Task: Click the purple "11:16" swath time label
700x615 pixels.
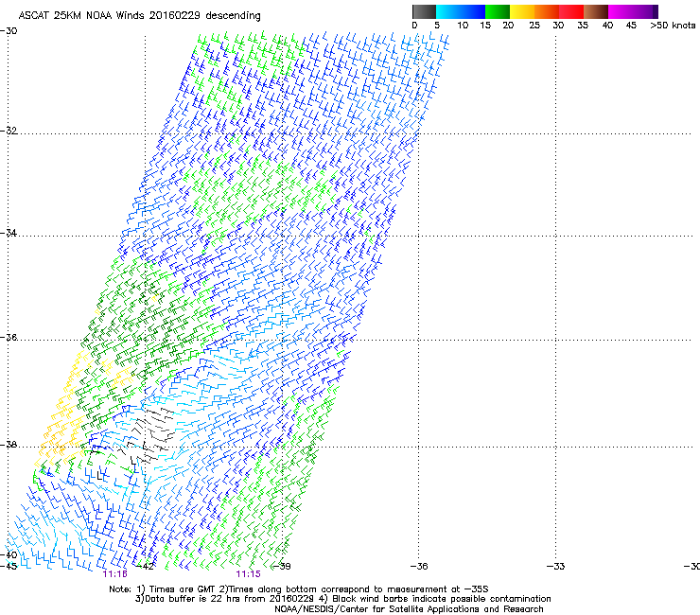Action: pos(114,574)
